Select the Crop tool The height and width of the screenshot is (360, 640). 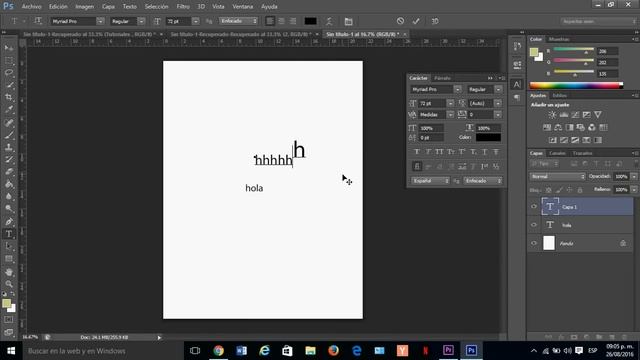click(x=9, y=97)
